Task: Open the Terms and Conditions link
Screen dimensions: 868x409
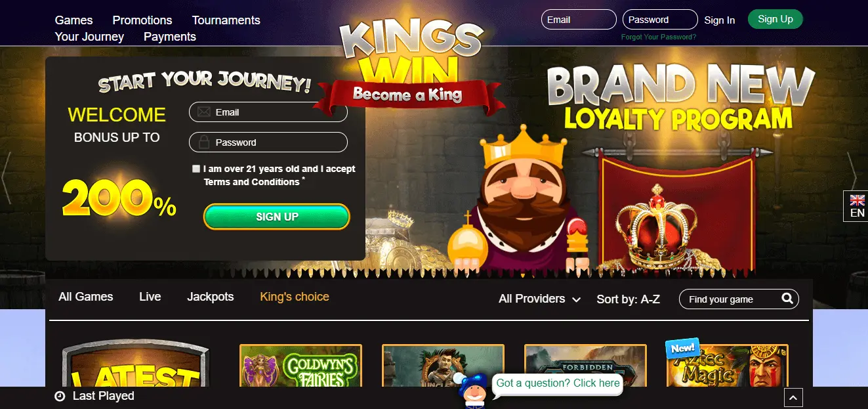Action: (x=251, y=182)
